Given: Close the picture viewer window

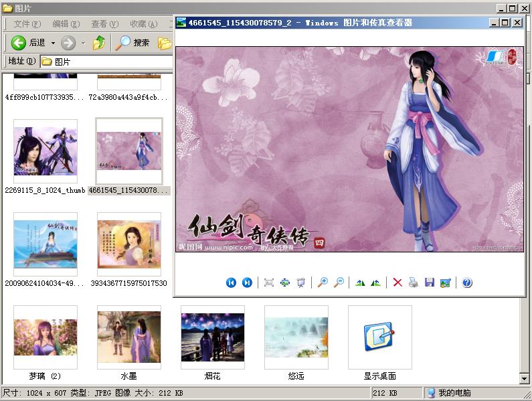Looking at the screenshot, I should coord(517,23).
